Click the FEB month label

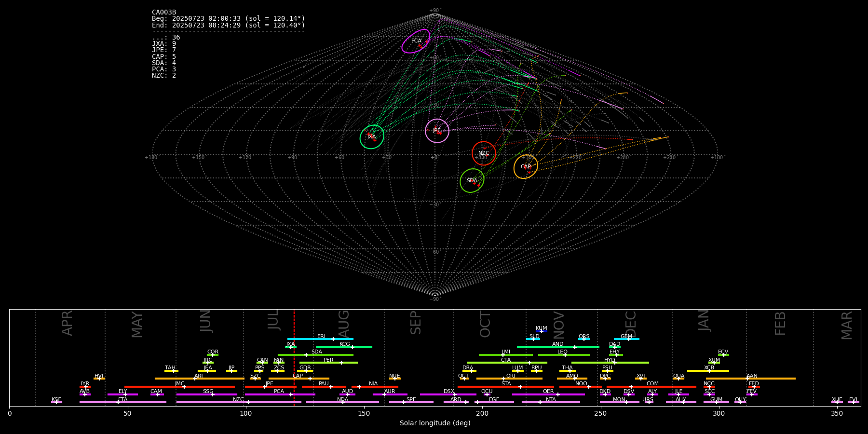(780, 323)
